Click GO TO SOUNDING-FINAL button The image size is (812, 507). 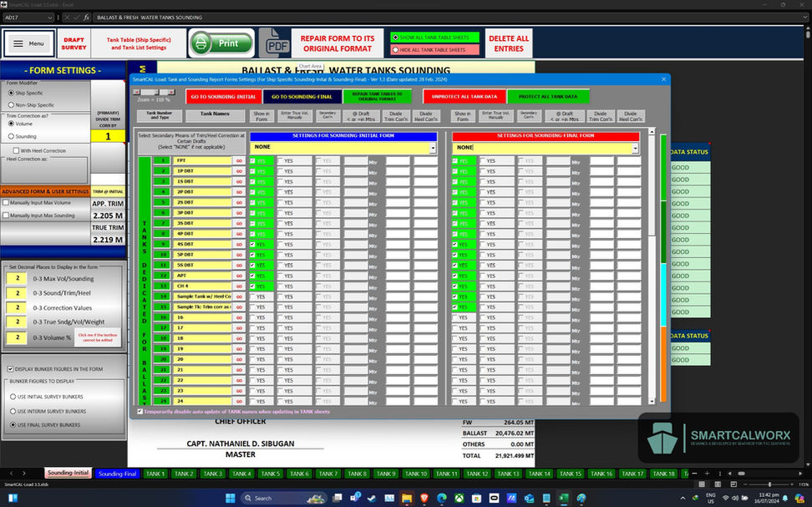[x=302, y=96]
